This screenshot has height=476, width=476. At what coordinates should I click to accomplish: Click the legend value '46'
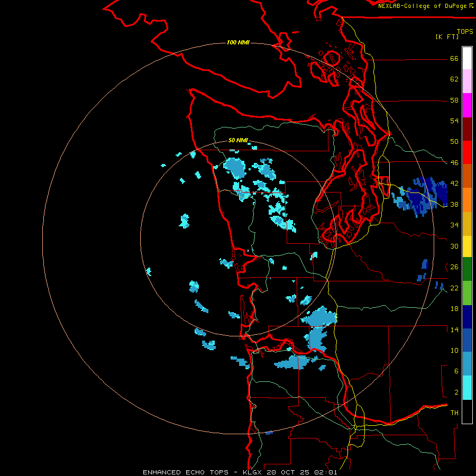click(454, 163)
